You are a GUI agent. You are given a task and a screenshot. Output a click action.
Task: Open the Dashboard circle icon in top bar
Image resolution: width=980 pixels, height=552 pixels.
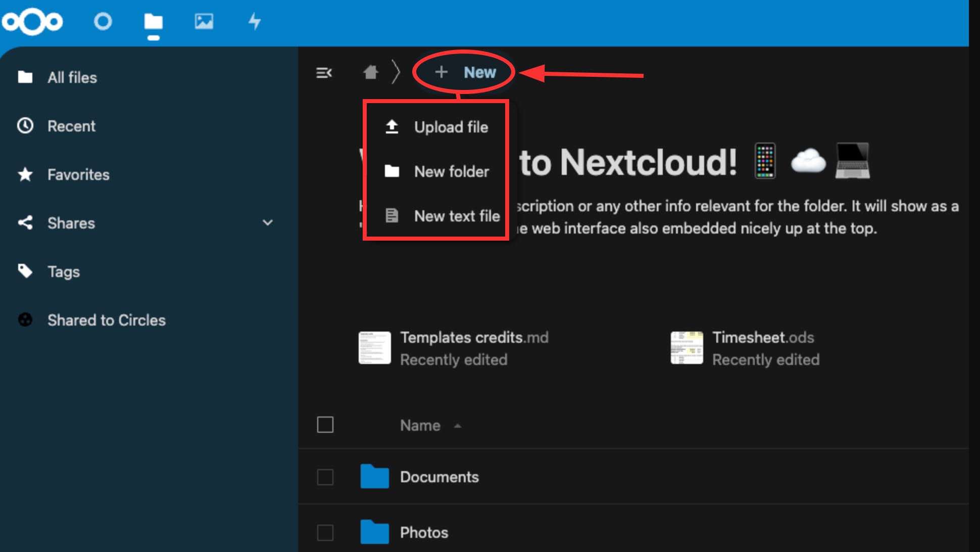(x=103, y=22)
